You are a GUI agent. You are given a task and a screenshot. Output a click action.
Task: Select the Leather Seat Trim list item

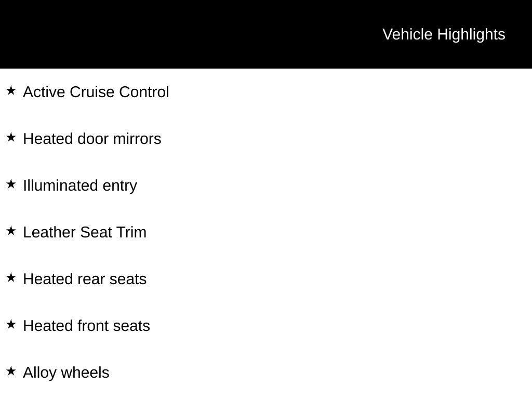click(x=85, y=232)
